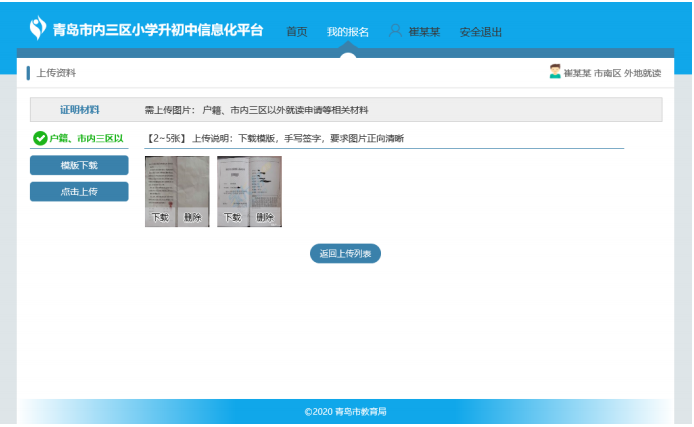Click the 证明材料 header label
This screenshot has width=694, height=427.
pyautogui.click(x=79, y=109)
